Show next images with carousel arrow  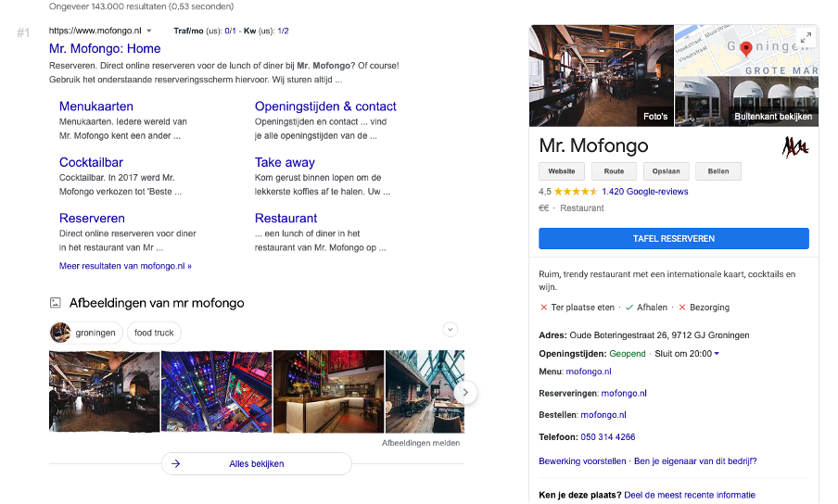465,393
